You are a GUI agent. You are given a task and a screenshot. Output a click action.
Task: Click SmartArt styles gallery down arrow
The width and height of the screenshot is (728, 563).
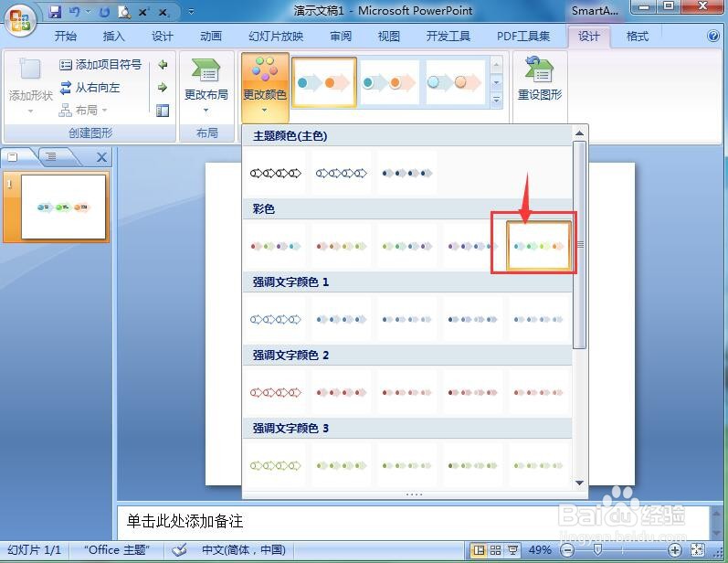point(496,82)
